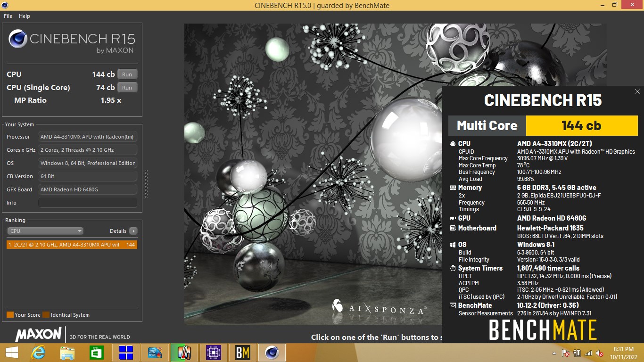Run the CPU (Single Core) benchmark
Screen dimensions: 644x362
click(x=127, y=87)
